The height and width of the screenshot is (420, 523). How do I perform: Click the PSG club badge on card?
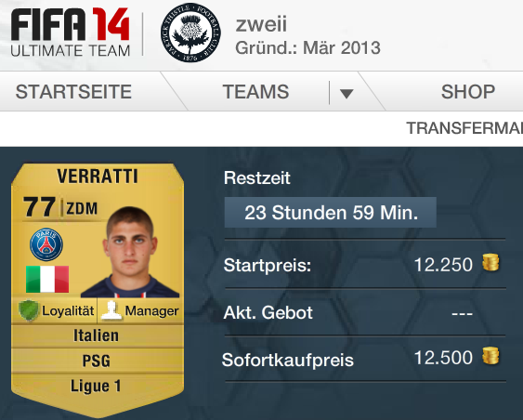click(46, 244)
